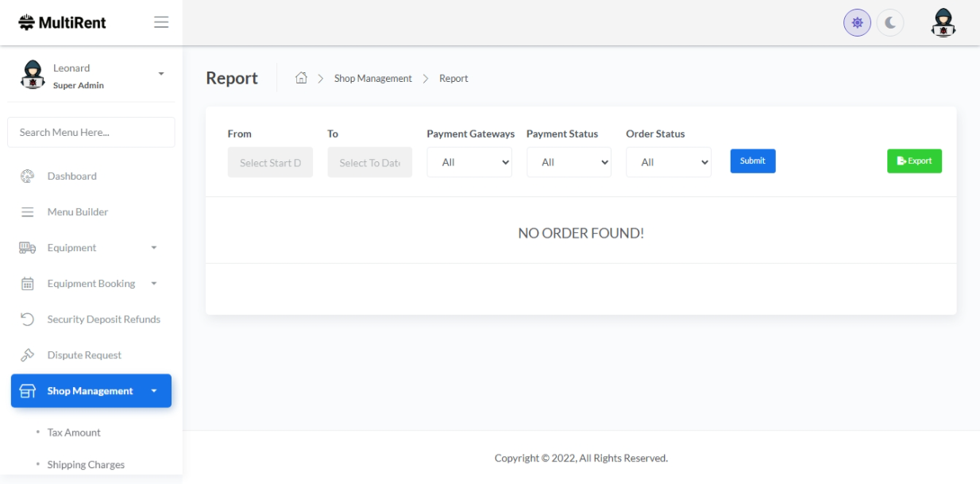Click the green Export button
Screen dimensions: 980x484
pos(914,161)
